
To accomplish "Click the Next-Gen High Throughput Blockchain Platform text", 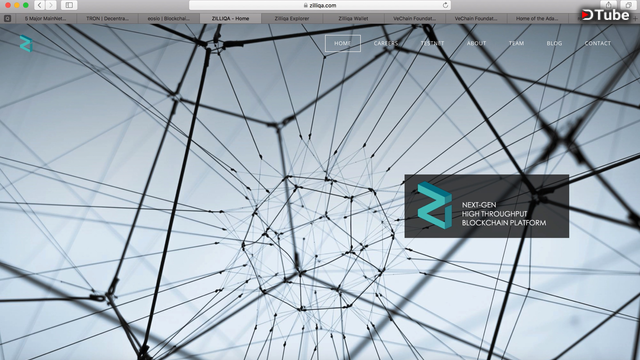I will click(x=504, y=214).
